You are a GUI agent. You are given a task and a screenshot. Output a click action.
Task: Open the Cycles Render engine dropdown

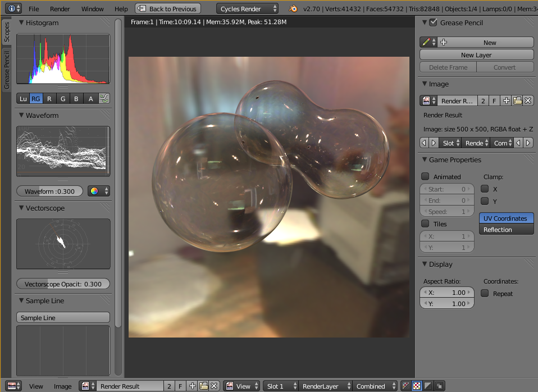pos(247,8)
